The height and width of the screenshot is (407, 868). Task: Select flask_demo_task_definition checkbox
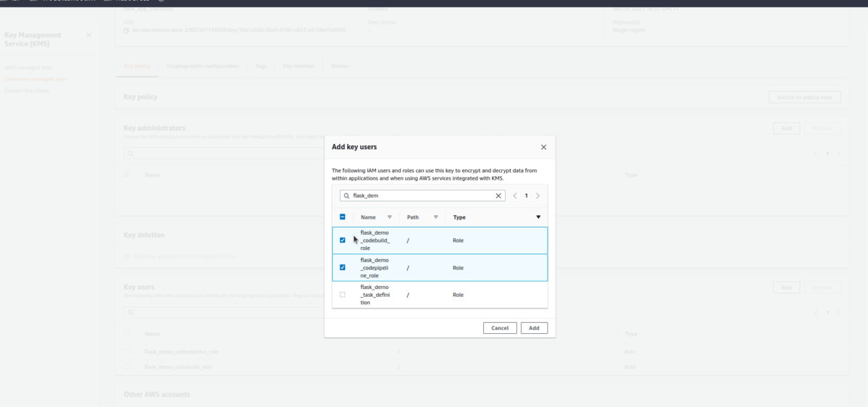click(x=342, y=295)
